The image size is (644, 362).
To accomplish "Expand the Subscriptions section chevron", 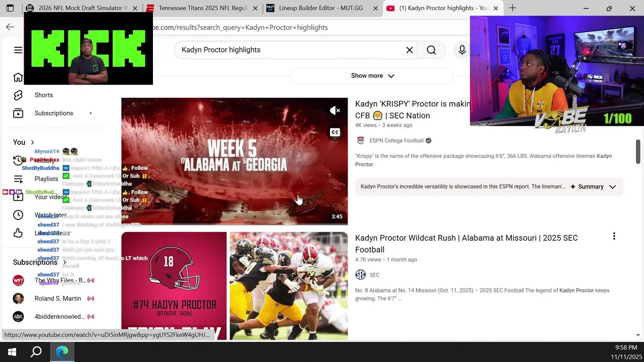I will 64,262.
